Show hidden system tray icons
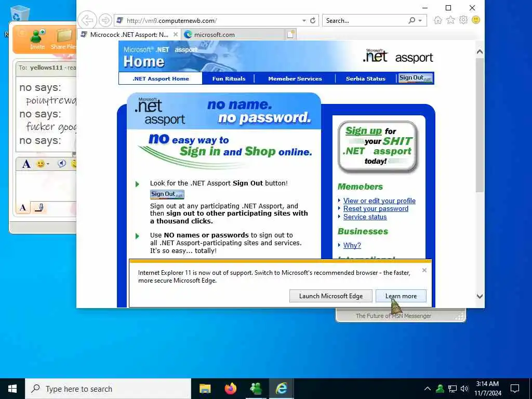Image resolution: width=532 pixels, height=399 pixels. point(428,389)
